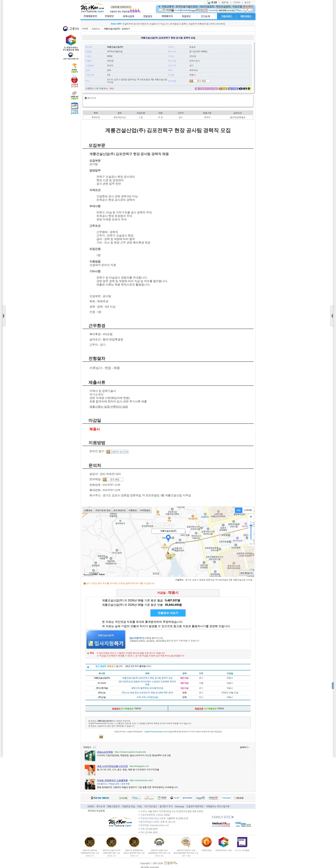Open the FAMILY SITE arrow
The height and width of the screenshot is (868, 336).
[x=233, y=817]
